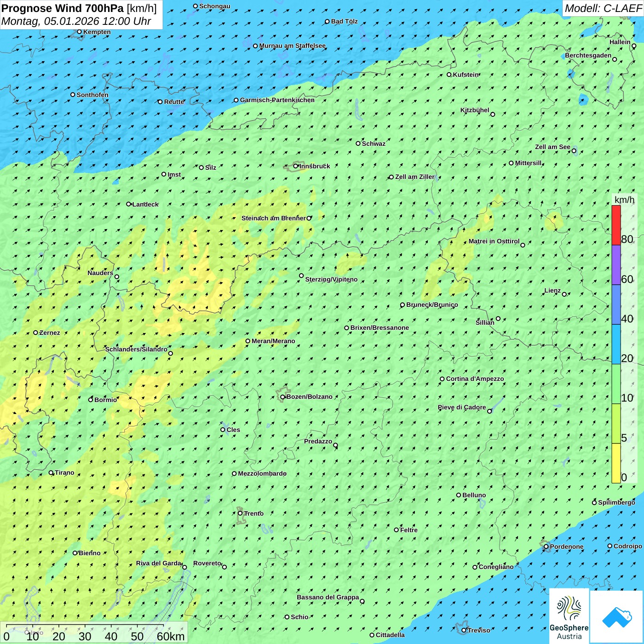Select the Garmisch-Partenkirchen marker
644x644 pixels.
[236, 100]
